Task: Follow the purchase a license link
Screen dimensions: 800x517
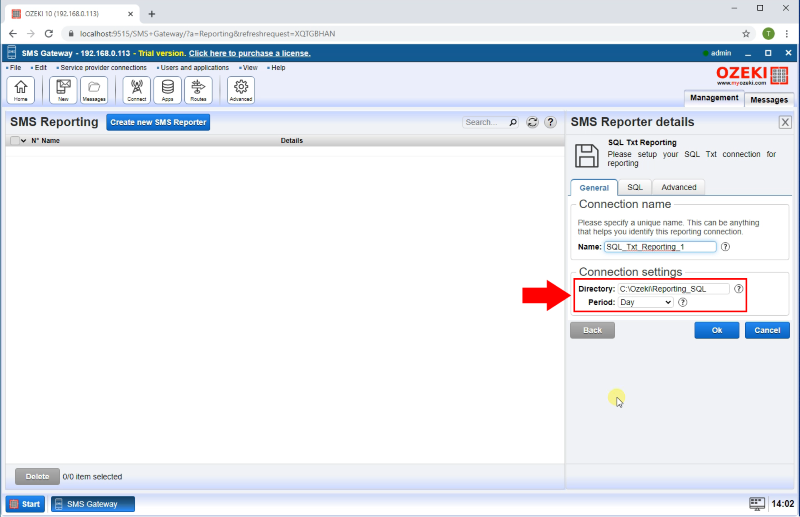Action: (249, 53)
